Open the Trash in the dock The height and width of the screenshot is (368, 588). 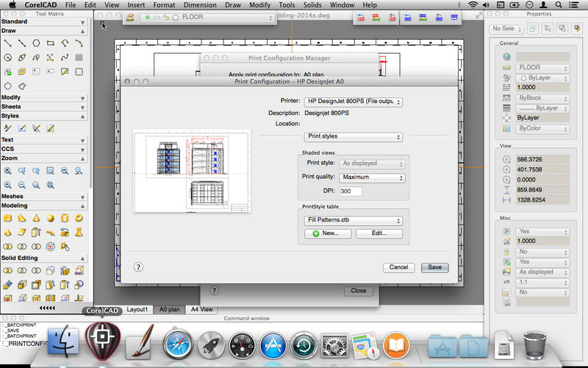(536, 344)
